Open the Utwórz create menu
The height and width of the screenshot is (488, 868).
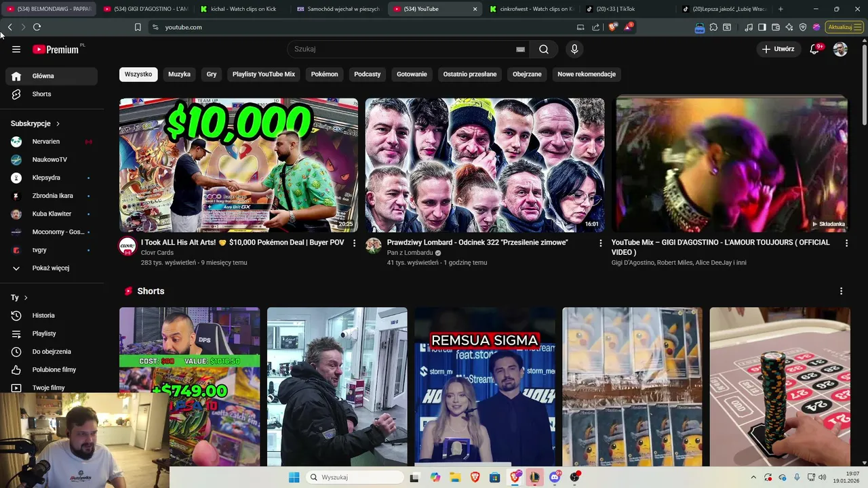778,49
